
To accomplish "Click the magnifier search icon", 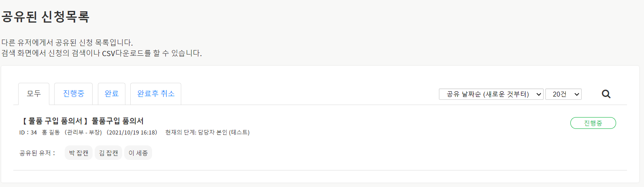I will 606,94.
